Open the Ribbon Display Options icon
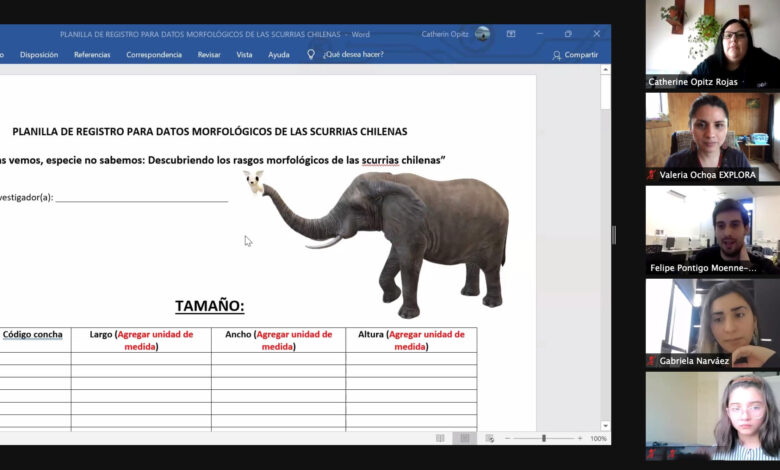This screenshot has width=780, height=470. 511,34
